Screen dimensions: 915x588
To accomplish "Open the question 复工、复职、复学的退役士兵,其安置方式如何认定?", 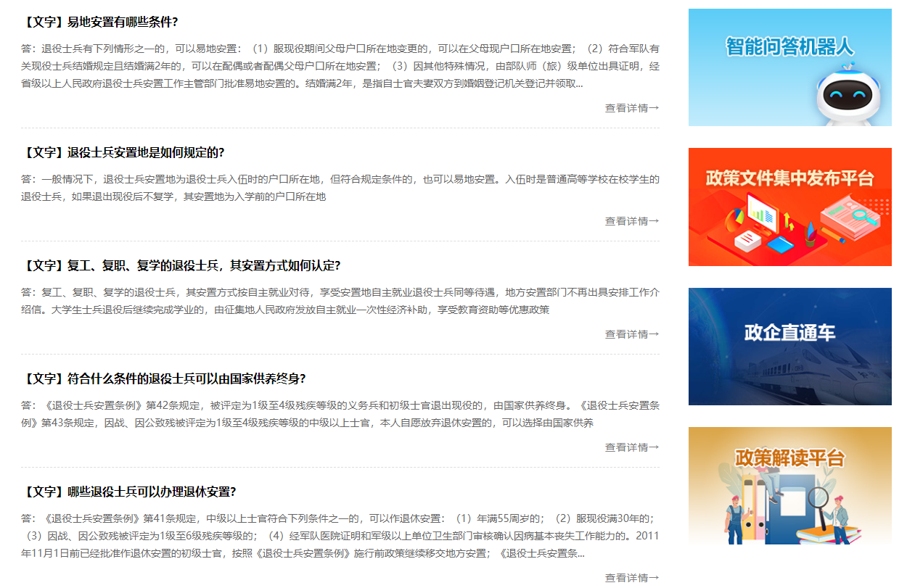I will point(181,265).
